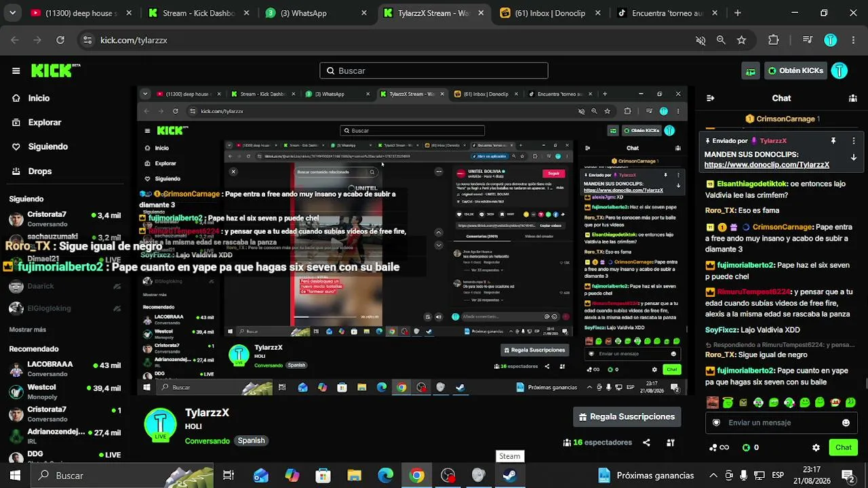This screenshot has width=868, height=488.
Task: Open Windows Task View
Action: 229,476
